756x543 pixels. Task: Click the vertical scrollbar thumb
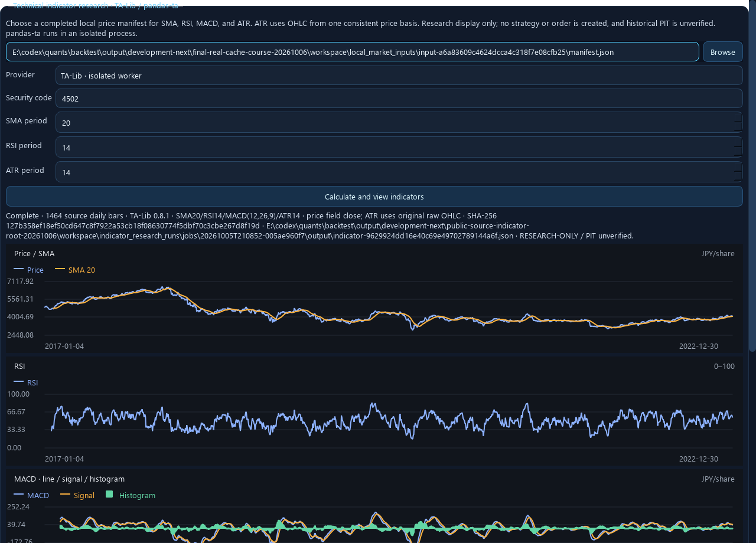[752, 177]
